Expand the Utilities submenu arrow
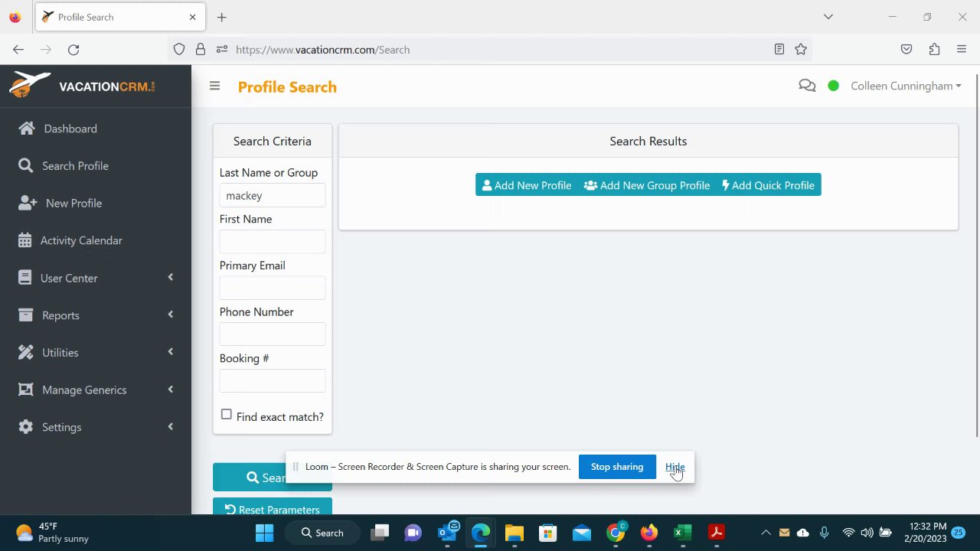Image resolution: width=980 pixels, height=551 pixels. [x=170, y=352]
